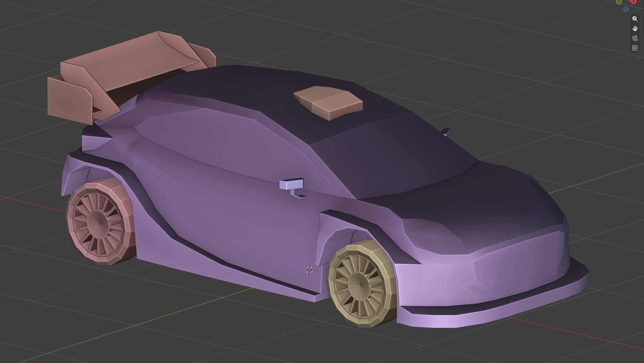Click the green axis circle on gizmo
The width and height of the screenshot is (644, 363).
click(x=619, y=2)
